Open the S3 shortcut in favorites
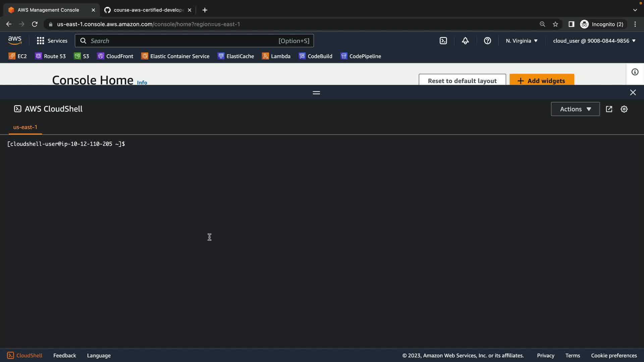Screen dimensions: 644x362 pyautogui.click(x=82, y=56)
